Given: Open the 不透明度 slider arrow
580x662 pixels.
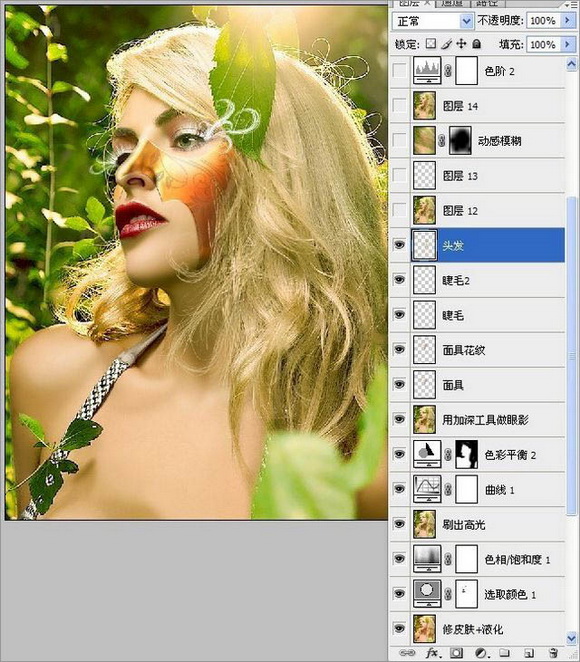Looking at the screenshot, I should 567,20.
